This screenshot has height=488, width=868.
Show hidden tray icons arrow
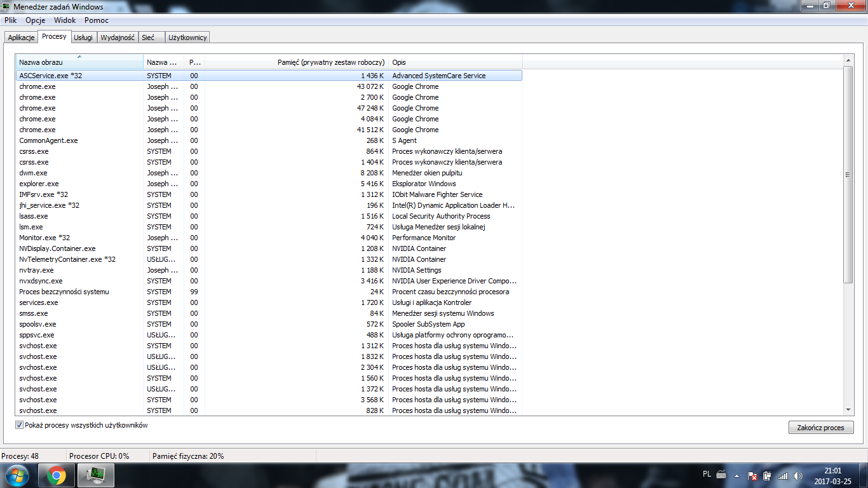coord(736,475)
